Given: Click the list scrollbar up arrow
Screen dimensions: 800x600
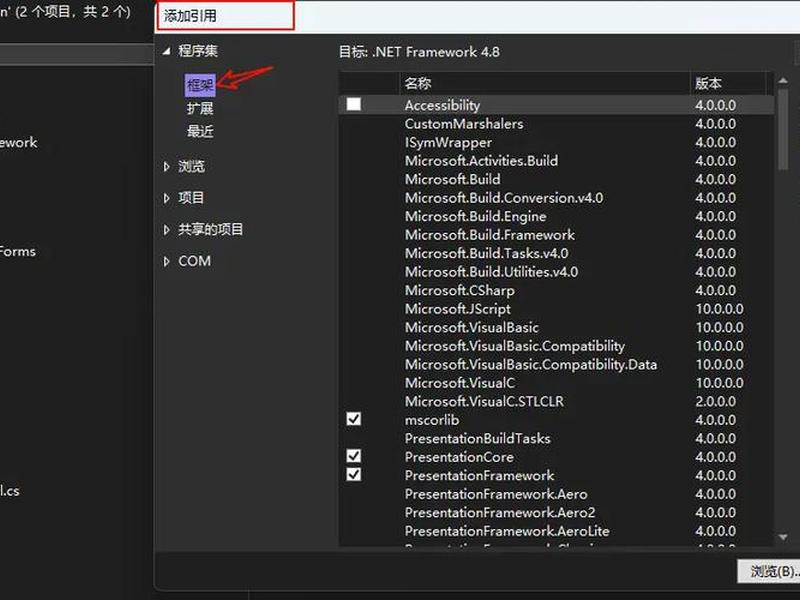Looking at the screenshot, I should pyautogui.click(x=783, y=81).
